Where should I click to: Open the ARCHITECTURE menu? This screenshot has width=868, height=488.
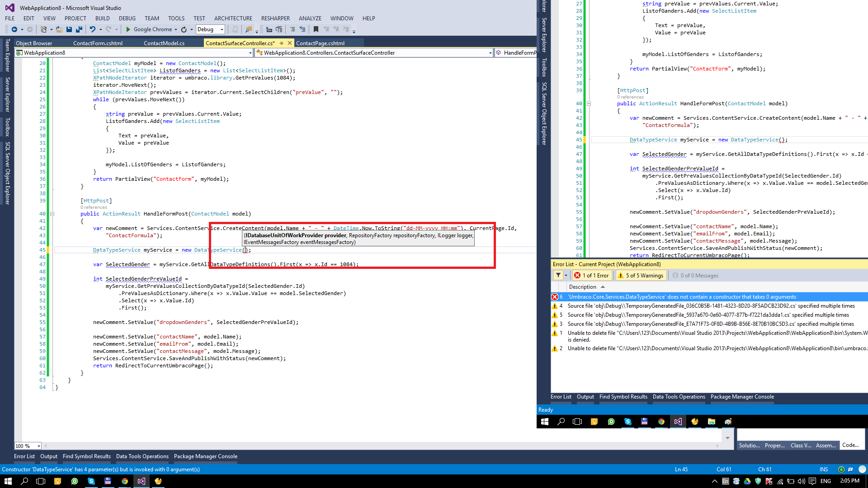pyautogui.click(x=233, y=19)
